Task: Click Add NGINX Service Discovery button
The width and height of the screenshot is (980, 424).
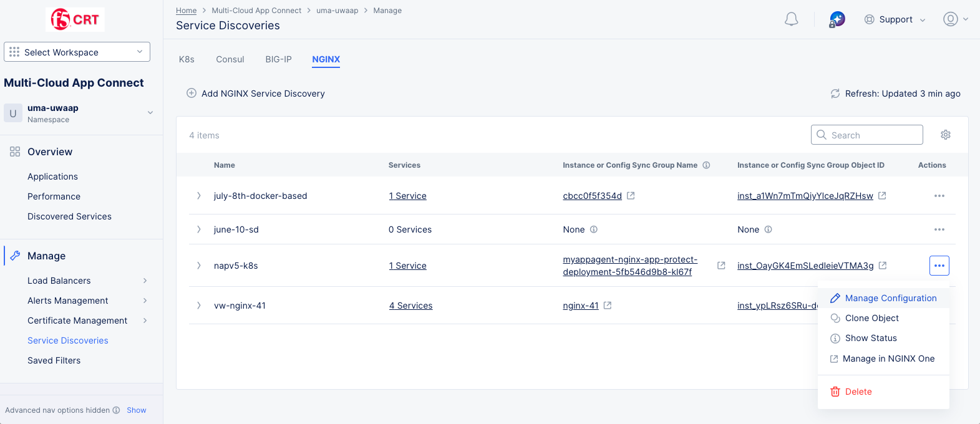Action: tap(256, 94)
